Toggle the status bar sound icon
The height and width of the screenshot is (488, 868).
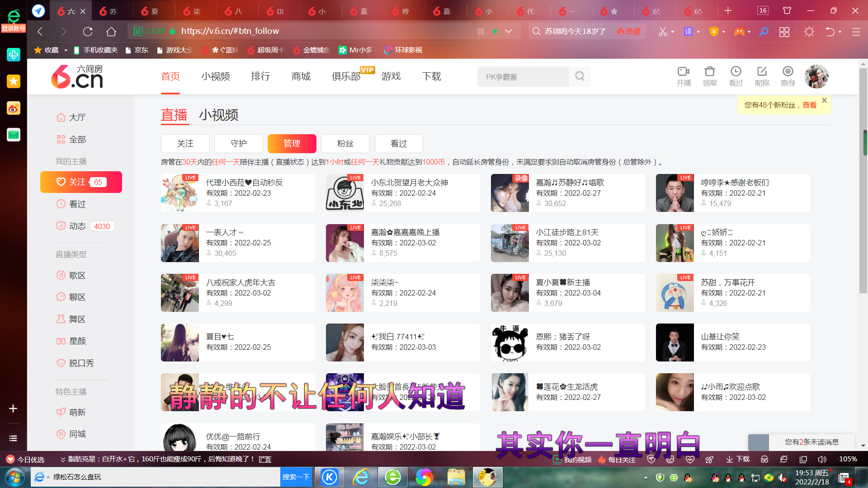tap(822, 460)
